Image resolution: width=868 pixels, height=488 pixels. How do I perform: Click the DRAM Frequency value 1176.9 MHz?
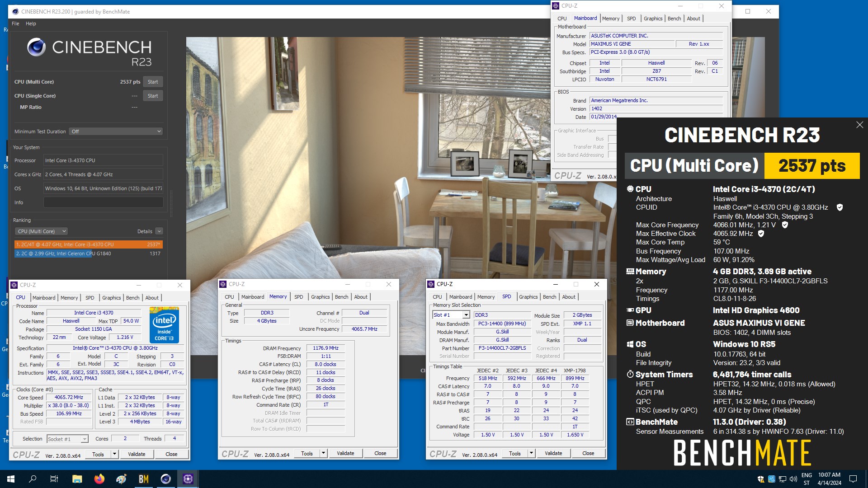325,348
